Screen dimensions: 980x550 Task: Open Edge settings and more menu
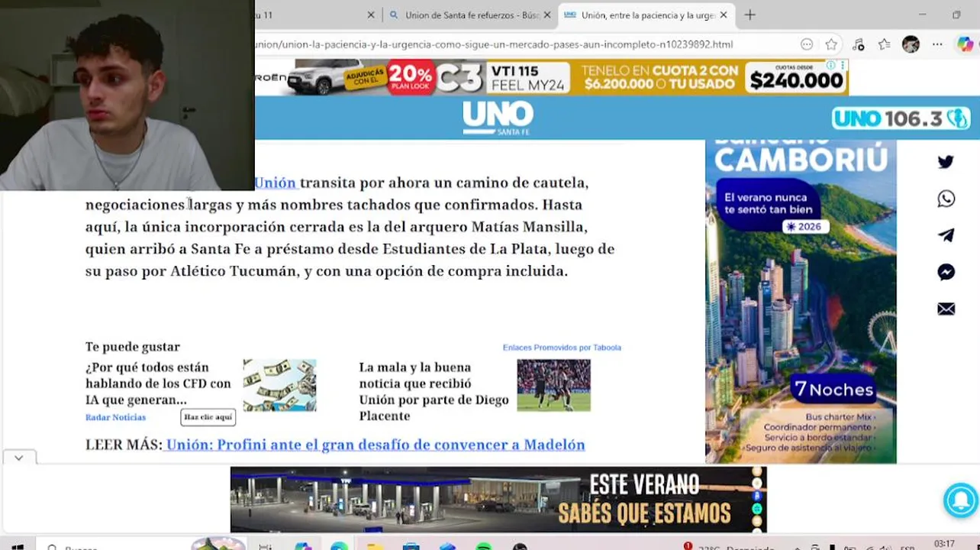tap(937, 44)
